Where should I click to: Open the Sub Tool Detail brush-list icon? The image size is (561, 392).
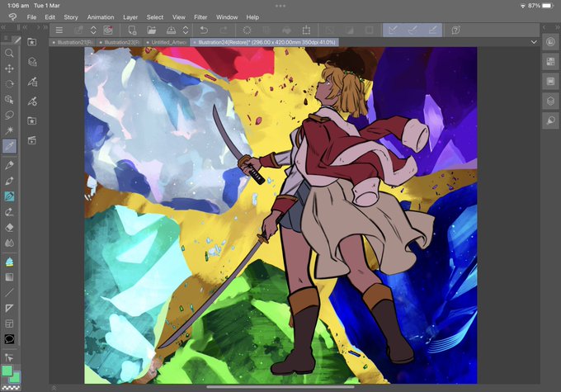(32, 82)
